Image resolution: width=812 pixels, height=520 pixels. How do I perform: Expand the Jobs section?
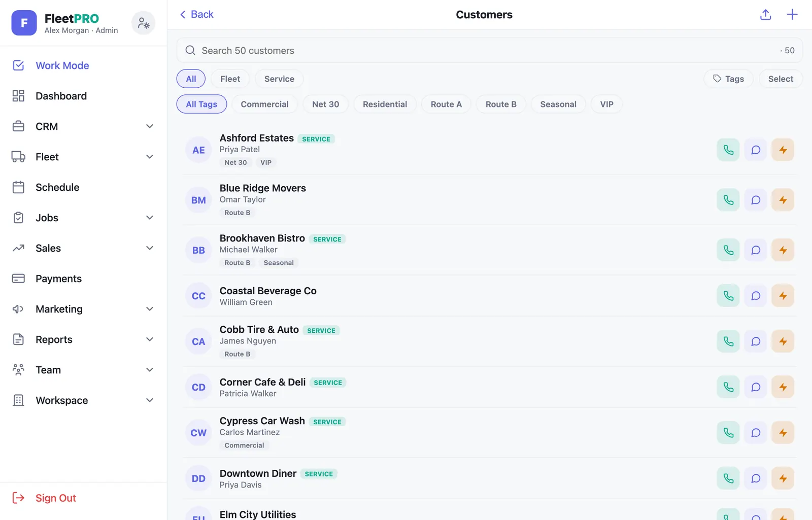click(x=83, y=218)
